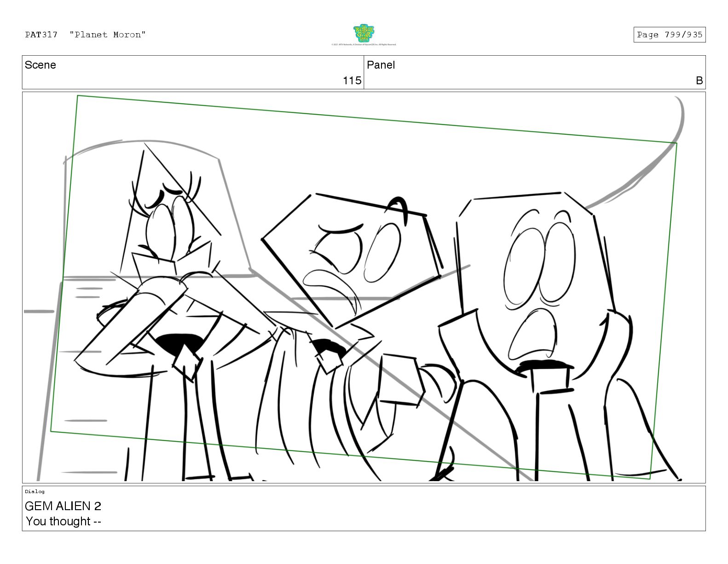This screenshot has width=728, height=564.
Task: Click the scene number '115'
Action: pyautogui.click(x=352, y=81)
